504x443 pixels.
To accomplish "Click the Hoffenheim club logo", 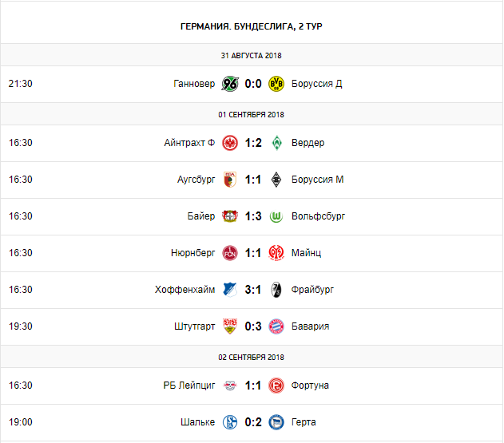I will tap(230, 290).
